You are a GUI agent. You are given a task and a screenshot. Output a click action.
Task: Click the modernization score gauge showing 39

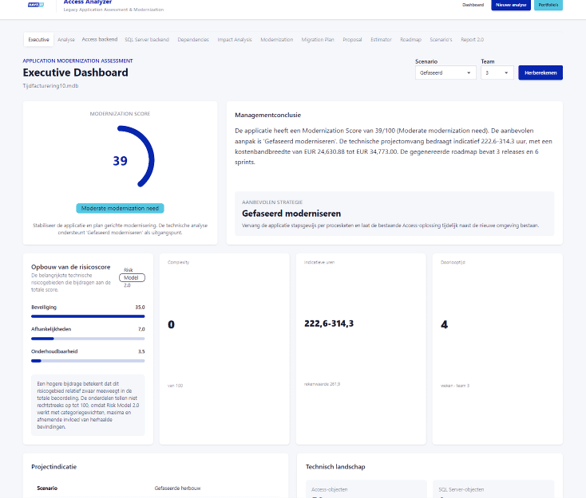coord(127,156)
